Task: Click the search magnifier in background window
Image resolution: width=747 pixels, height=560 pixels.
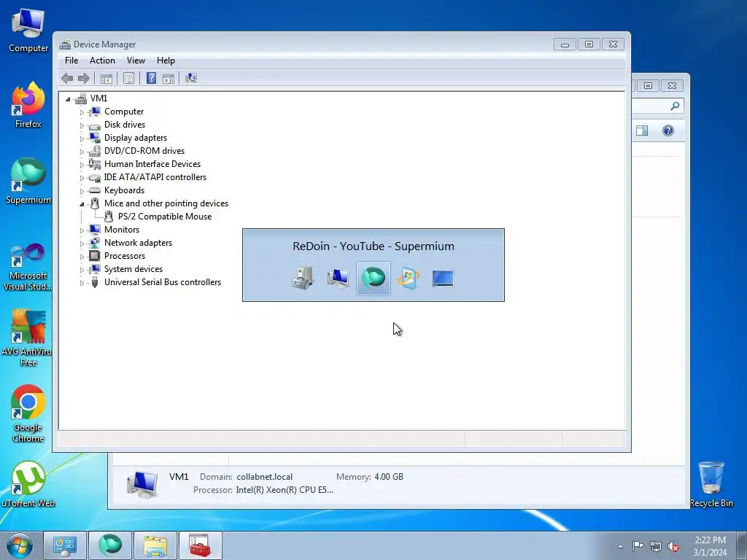Action: tap(675, 106)
